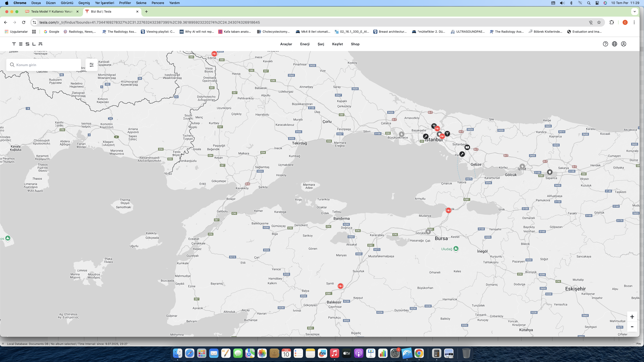Screen dimensions: 644x362
Task: Select the Supercharger marker north of Balıkesir
Action: [x=340, y=286]
